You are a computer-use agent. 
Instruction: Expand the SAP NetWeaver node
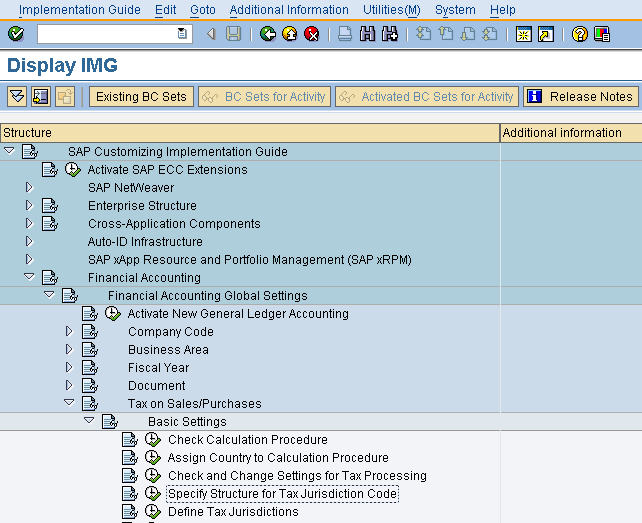[29, 187]
